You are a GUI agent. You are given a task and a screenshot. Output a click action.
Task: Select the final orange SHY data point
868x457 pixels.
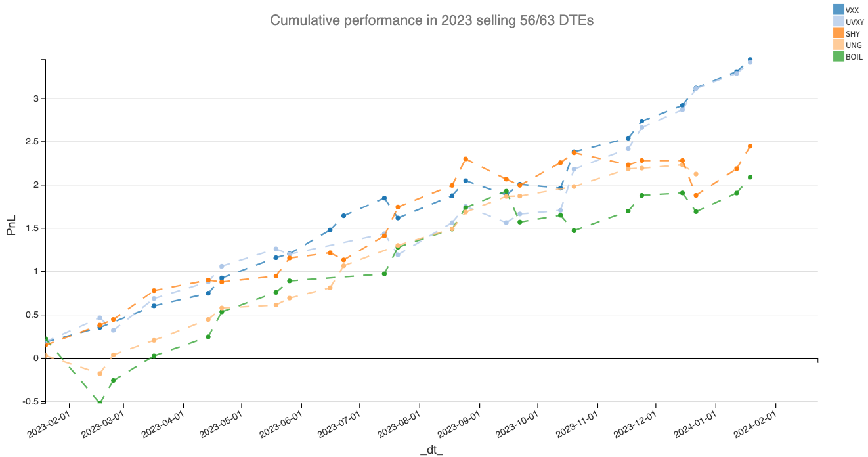(750, 146)
